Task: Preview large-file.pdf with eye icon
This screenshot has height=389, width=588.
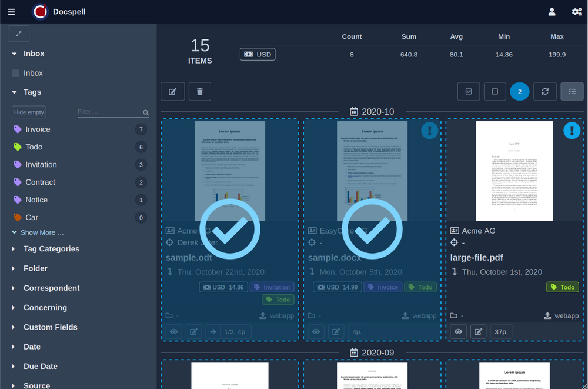Action: pyautogui.click(x=459, y=332)
